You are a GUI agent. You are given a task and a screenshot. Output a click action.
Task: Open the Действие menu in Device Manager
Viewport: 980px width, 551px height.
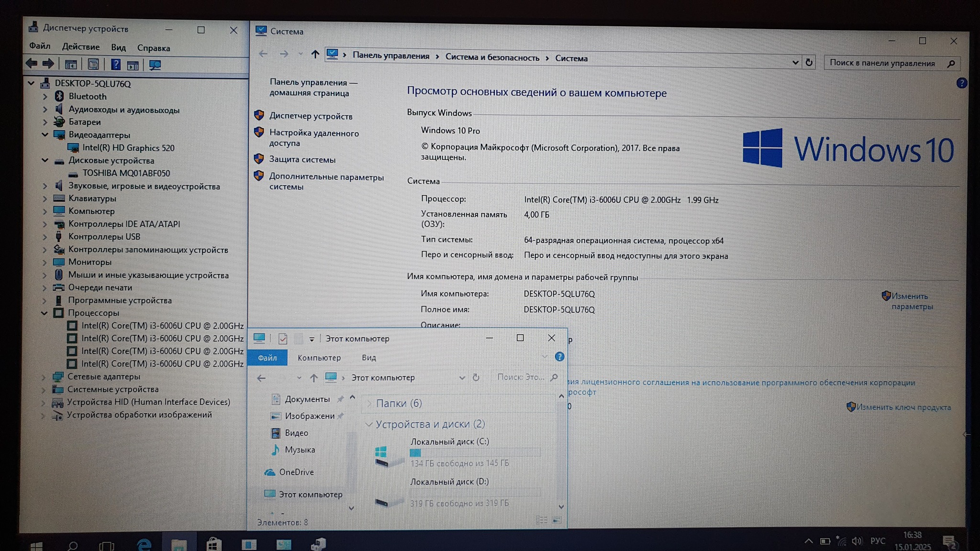point(80,47)
